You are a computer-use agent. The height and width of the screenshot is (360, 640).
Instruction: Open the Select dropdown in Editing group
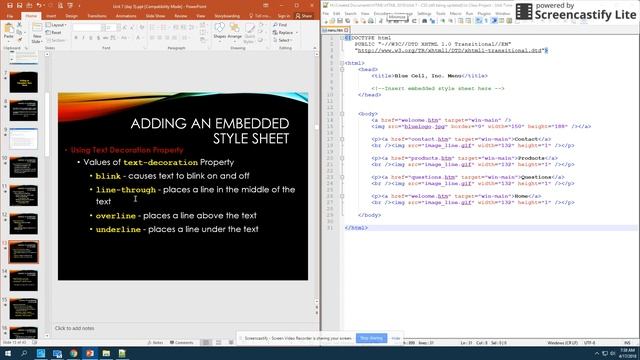[x=283, y=40]
